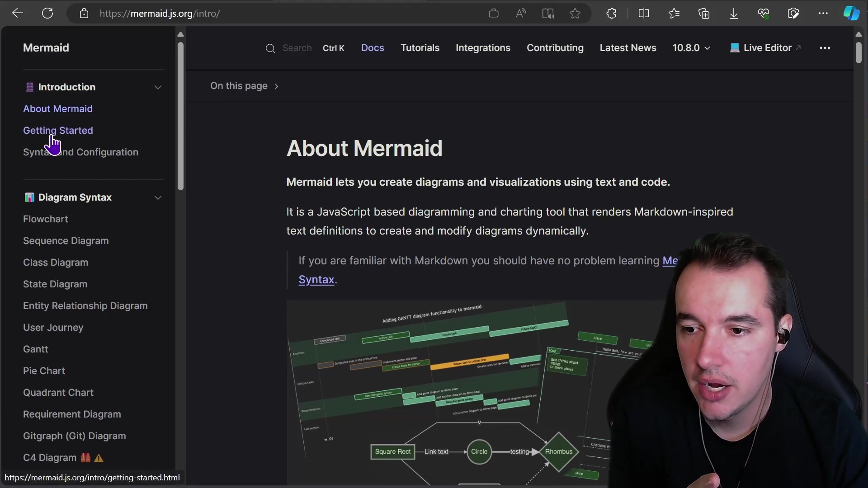This screenshot has width=868, height=488.
Task: Click the Live Editor laptop icon
Action: click(735, 48)
